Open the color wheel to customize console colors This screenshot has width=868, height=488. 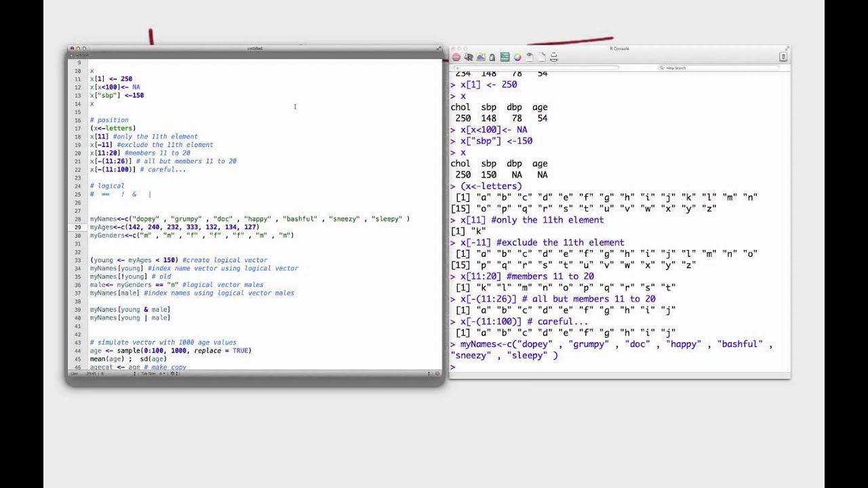(516, 57)
